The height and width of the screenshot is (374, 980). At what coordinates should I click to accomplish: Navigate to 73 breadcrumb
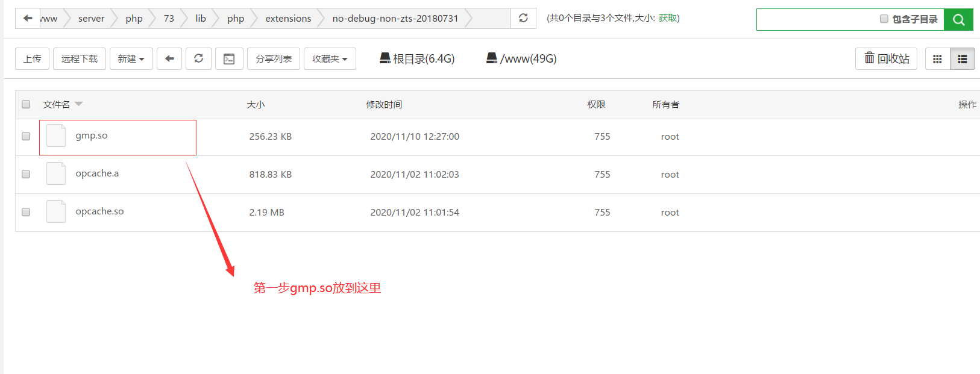(x=169, y=19)
